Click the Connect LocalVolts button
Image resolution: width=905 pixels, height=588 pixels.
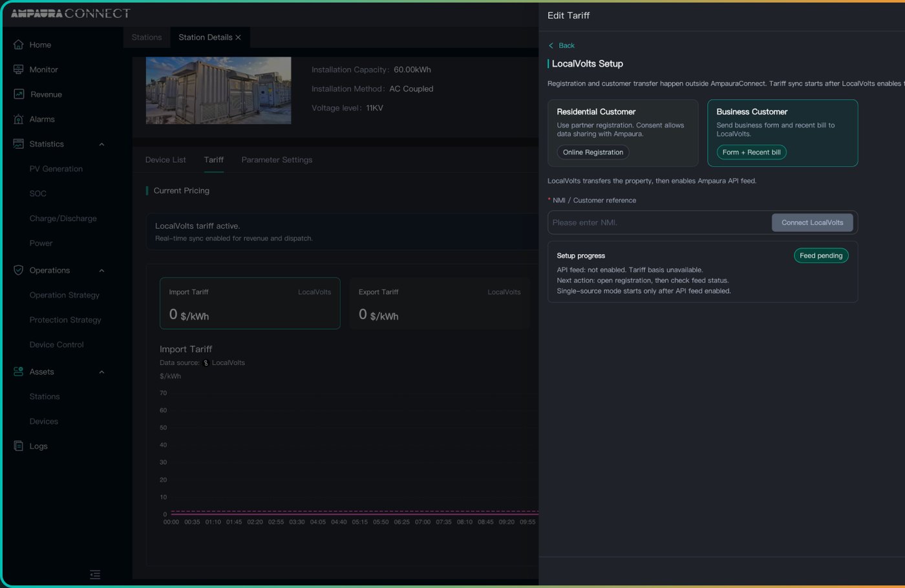[x=813, y=222]
